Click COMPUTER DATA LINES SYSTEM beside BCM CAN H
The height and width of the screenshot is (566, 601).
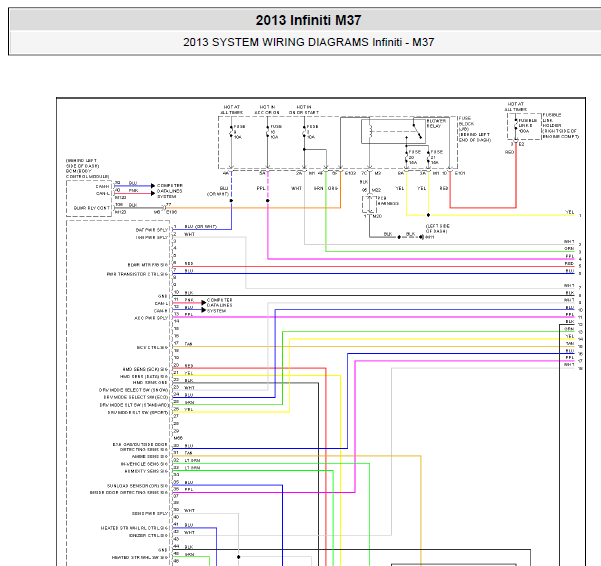point(170,191)
